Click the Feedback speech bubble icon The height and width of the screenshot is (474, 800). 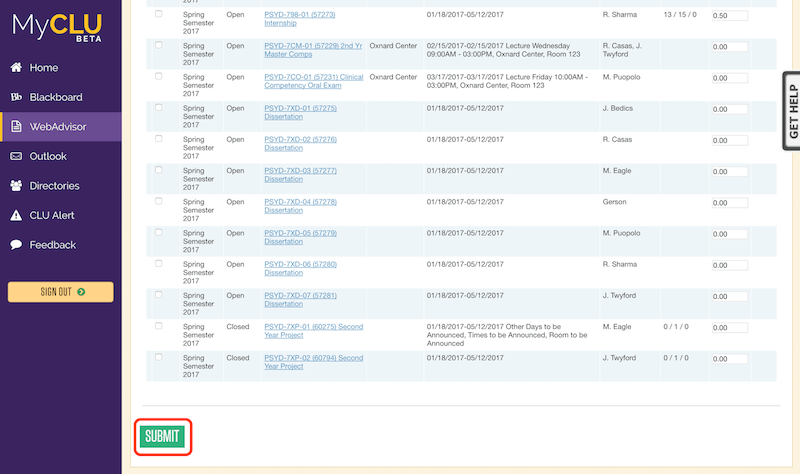pyautogui.click(x=16, y=245)
